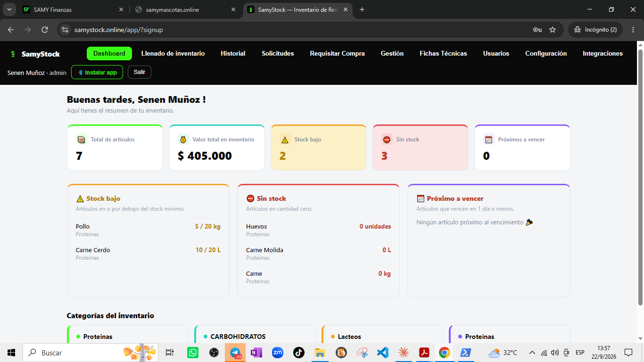This screenshot has height=362, width=644.
Task: Launch Visual Studio Code from the taskbar
Action: click(x=382, y=353)
